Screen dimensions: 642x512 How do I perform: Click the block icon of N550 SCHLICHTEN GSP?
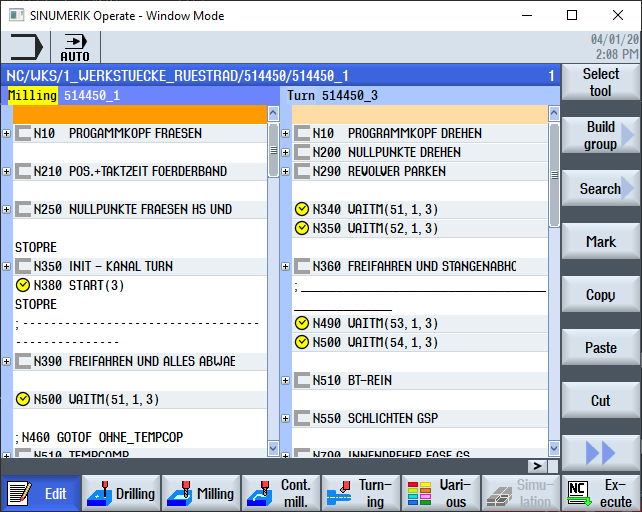302,418
